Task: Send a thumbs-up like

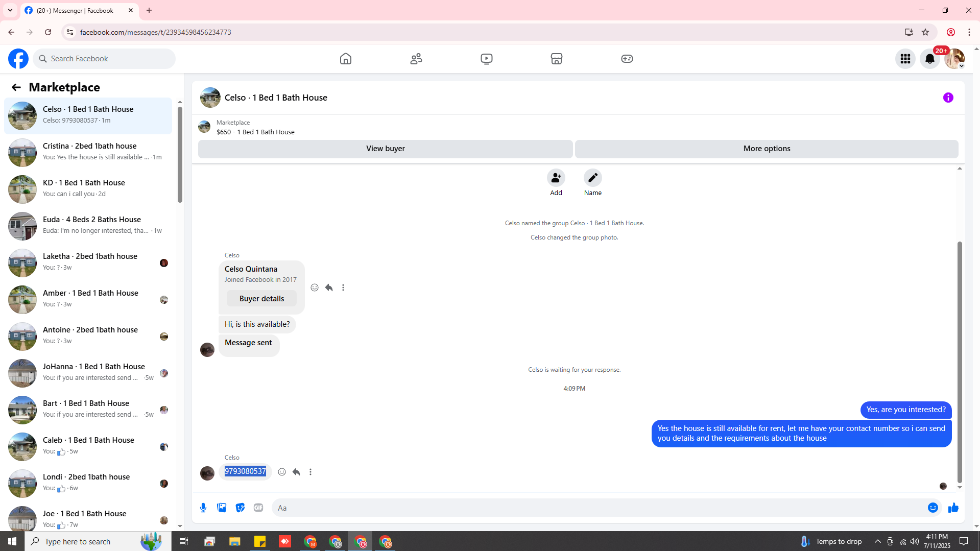Action: (953, 508)
